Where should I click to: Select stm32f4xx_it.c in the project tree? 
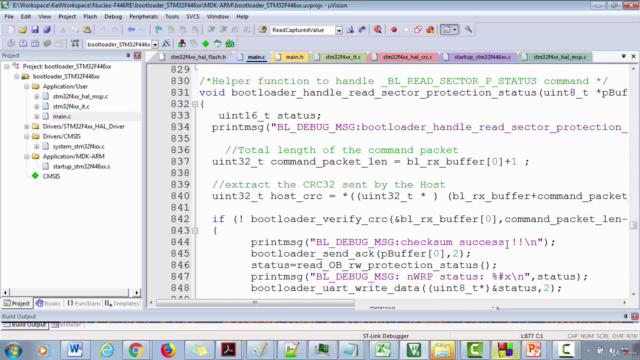coord(71,107)
